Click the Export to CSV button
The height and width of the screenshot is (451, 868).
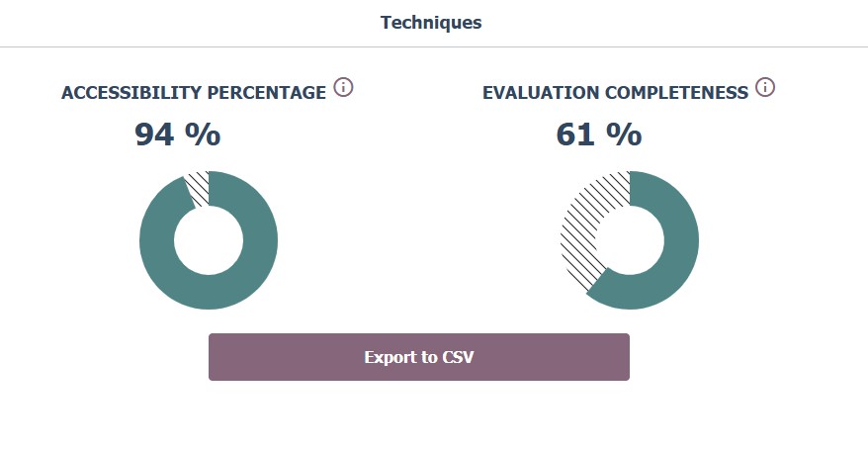418,357
